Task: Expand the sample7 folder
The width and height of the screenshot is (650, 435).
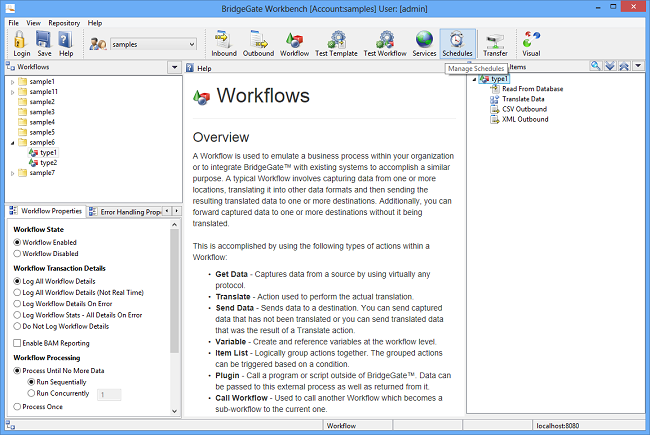Action: point(12,173)
